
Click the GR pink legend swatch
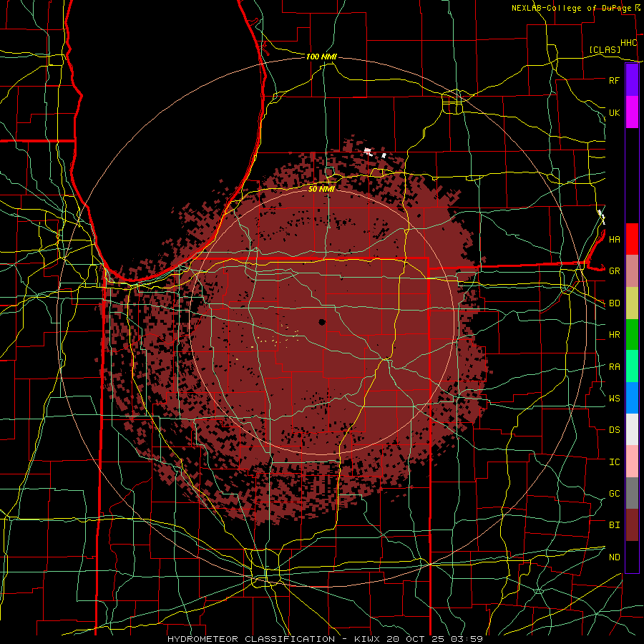pos(632,270)
